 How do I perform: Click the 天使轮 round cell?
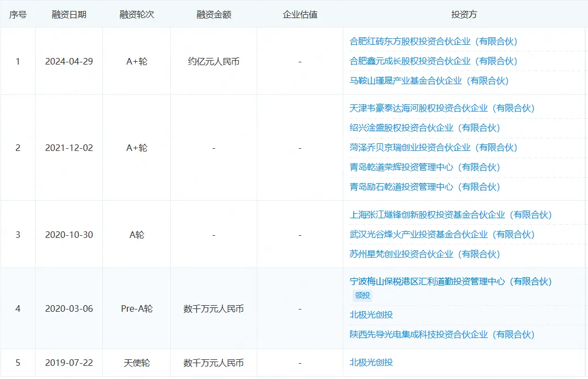click(x=137, y=363)
